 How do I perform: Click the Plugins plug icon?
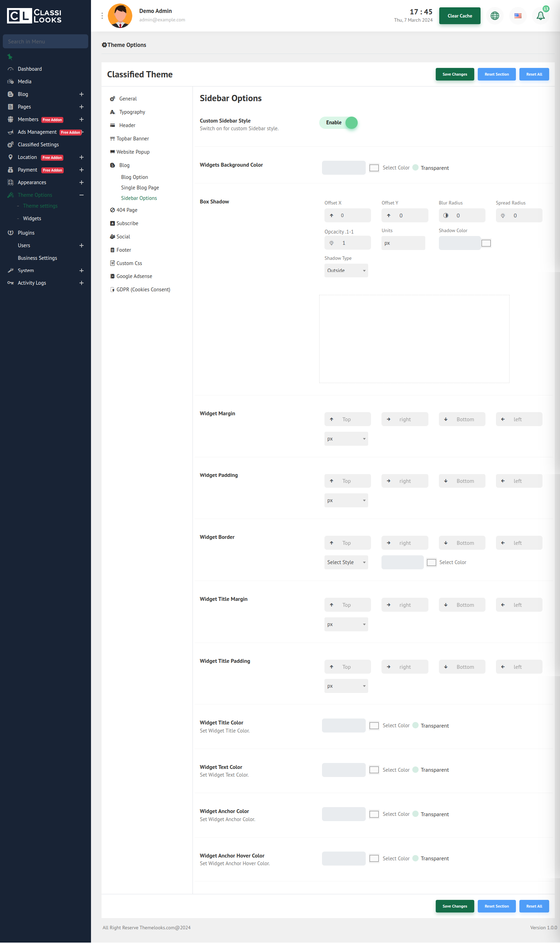[10, 233]
